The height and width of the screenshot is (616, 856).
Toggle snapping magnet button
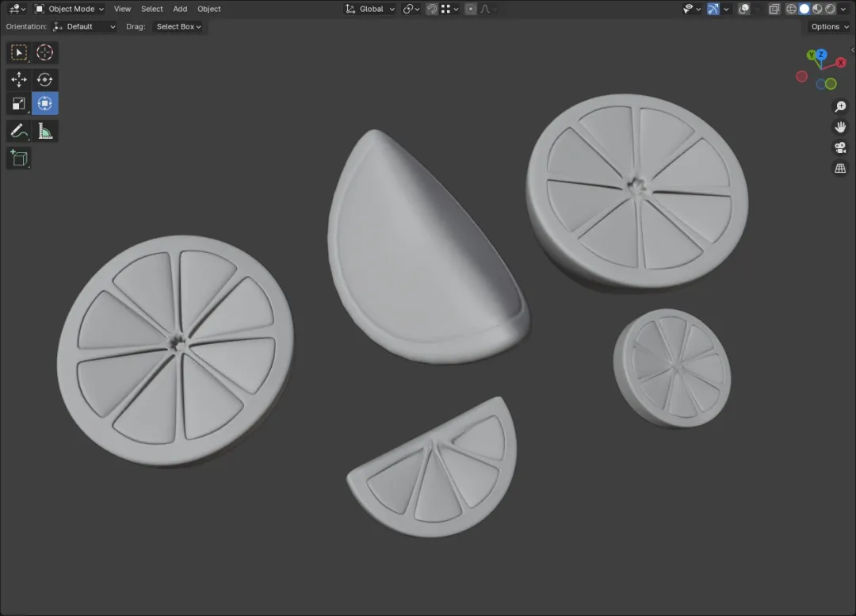click(x=432, y=9)
